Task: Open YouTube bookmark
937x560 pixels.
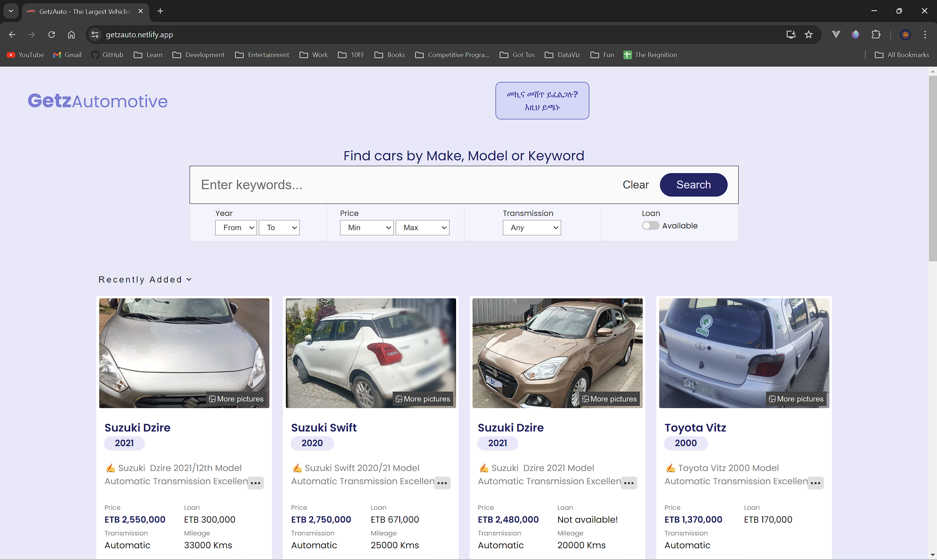Action: (x=25, y=55)
